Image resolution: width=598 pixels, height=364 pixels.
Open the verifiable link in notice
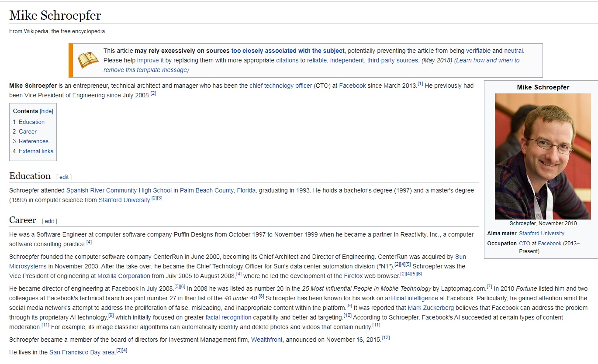[478, 51]
